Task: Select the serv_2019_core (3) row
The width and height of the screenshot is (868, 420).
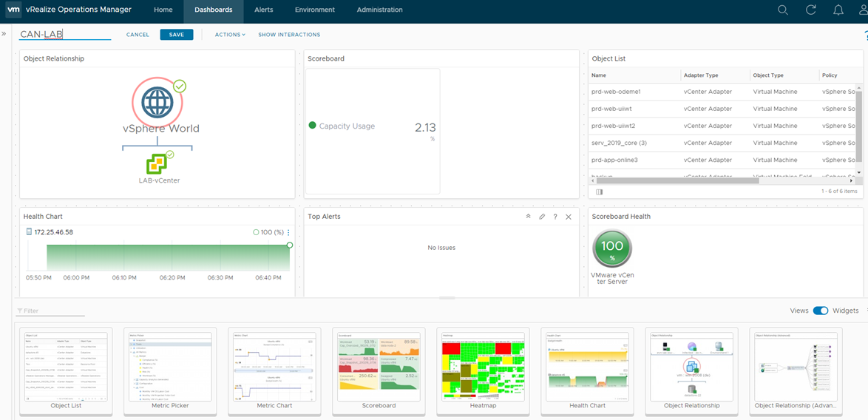Action: pos(722,143)
